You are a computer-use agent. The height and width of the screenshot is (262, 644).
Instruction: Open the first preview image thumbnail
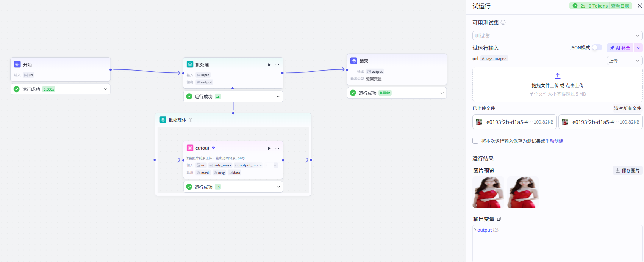click(x=488, y=192)
